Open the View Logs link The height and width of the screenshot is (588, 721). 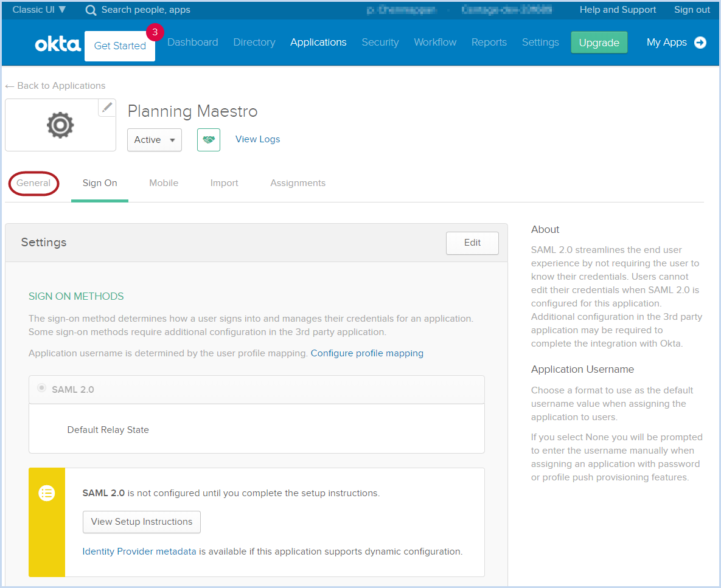pyautogui.click(x=257, y=139)
